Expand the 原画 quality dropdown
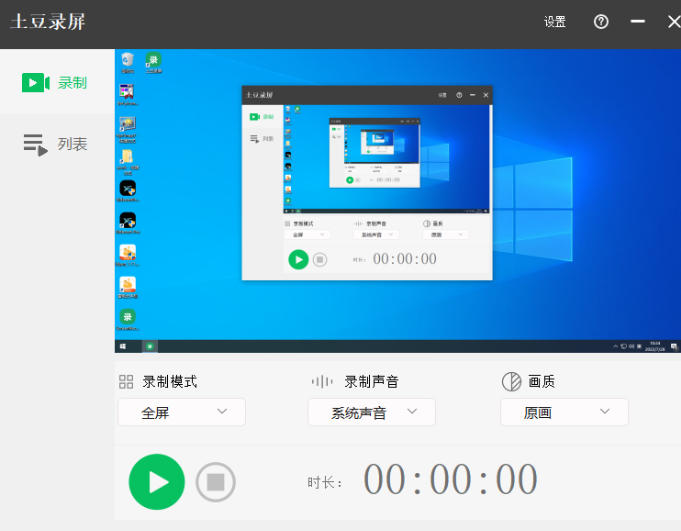This screenshot has height=531, width=681. click(564, 412)
